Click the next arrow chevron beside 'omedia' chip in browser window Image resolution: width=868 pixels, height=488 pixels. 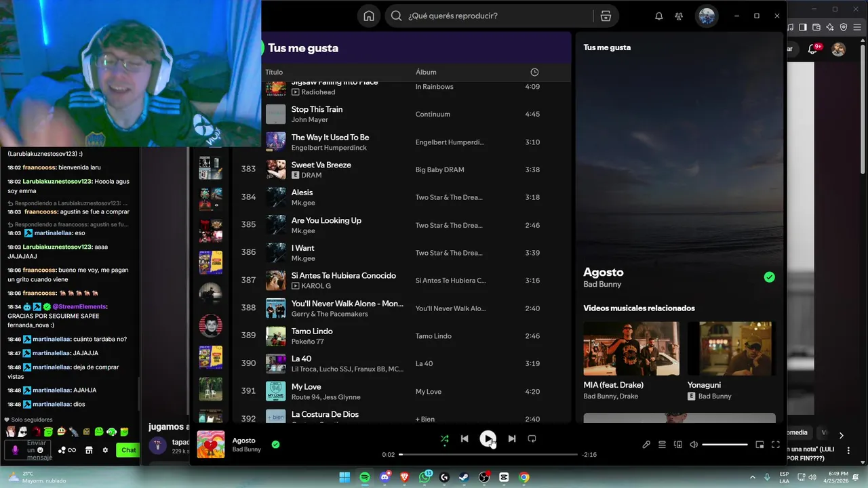(842, 436)
